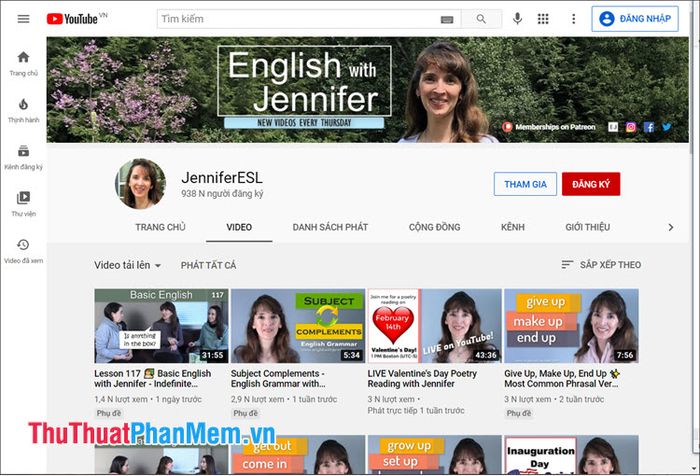Image resolution: width=700 pixels, height=476 pixels.
Task: Switch to GIỚI THIỆU tab
Action: point(588,227)
